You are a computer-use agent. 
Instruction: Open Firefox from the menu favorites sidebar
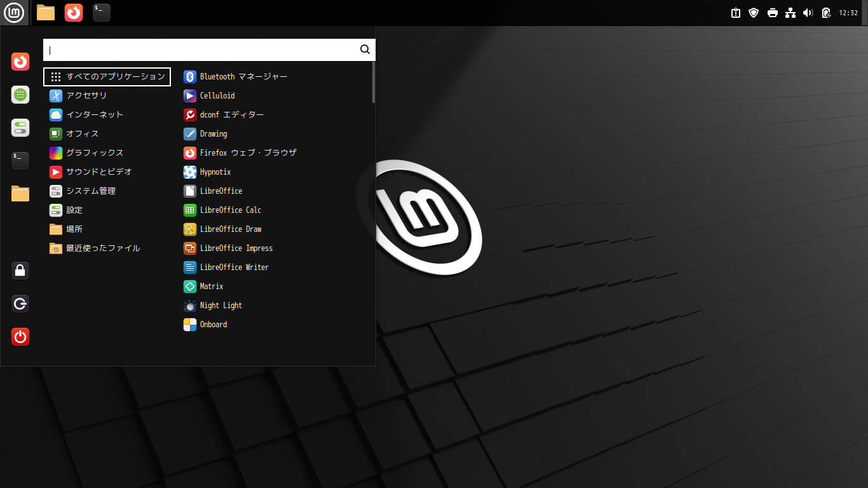point(20,62)
